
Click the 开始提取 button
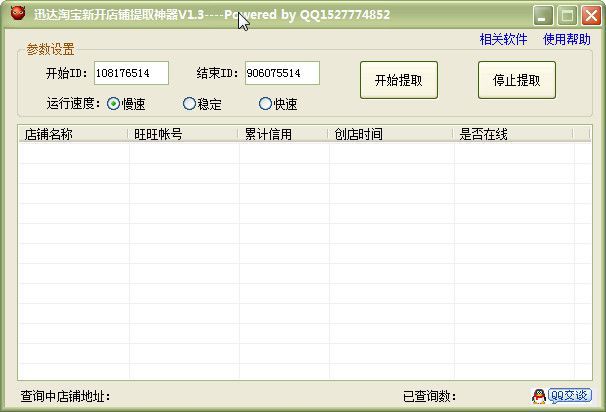coord(399,80)
